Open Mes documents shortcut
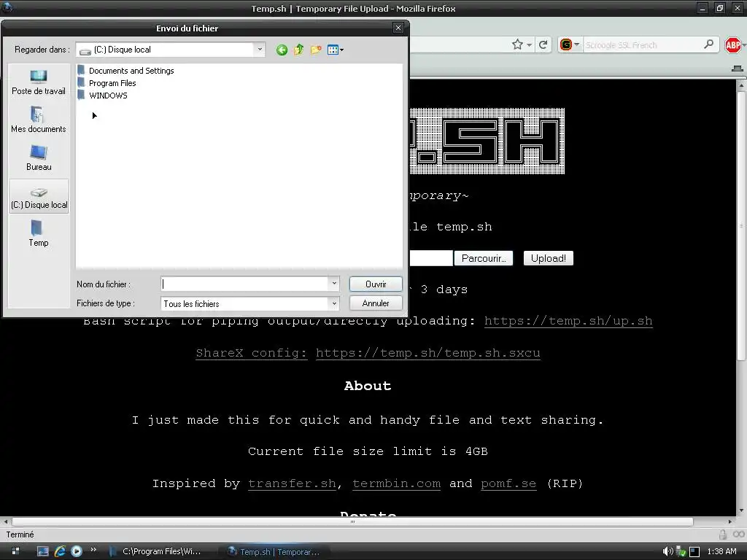Viewport: 747px width, 560px height. (39, 120)
